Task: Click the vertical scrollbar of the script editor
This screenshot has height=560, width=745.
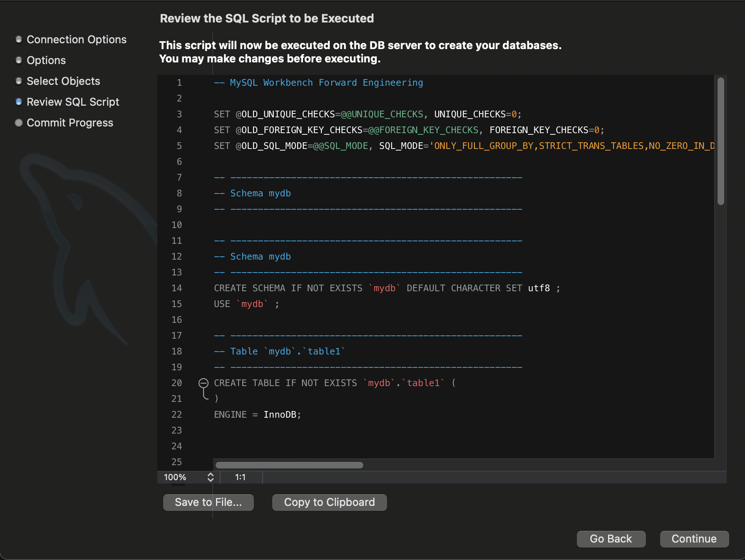Action: 721,141
